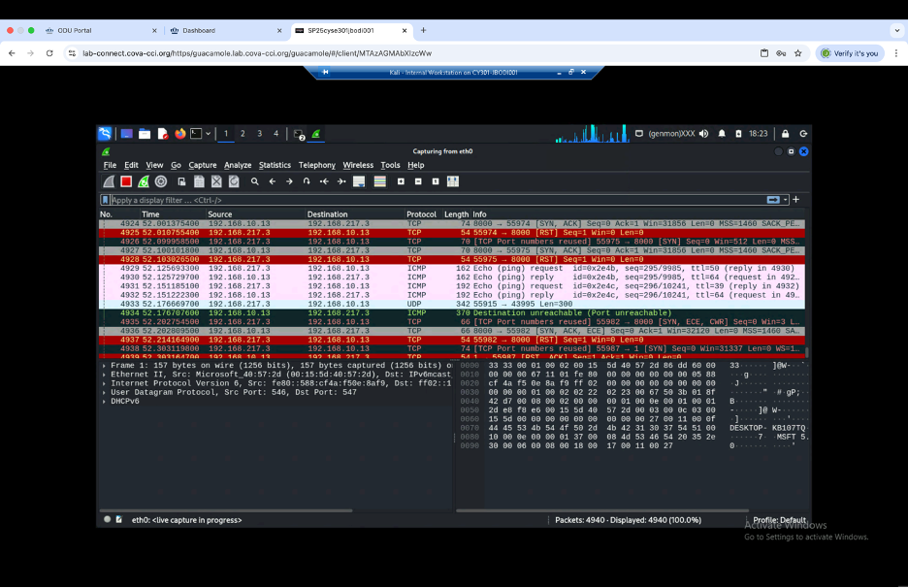Expand the Ethernet II details
The height and width of the screenshot is (588, 908).
105,374
